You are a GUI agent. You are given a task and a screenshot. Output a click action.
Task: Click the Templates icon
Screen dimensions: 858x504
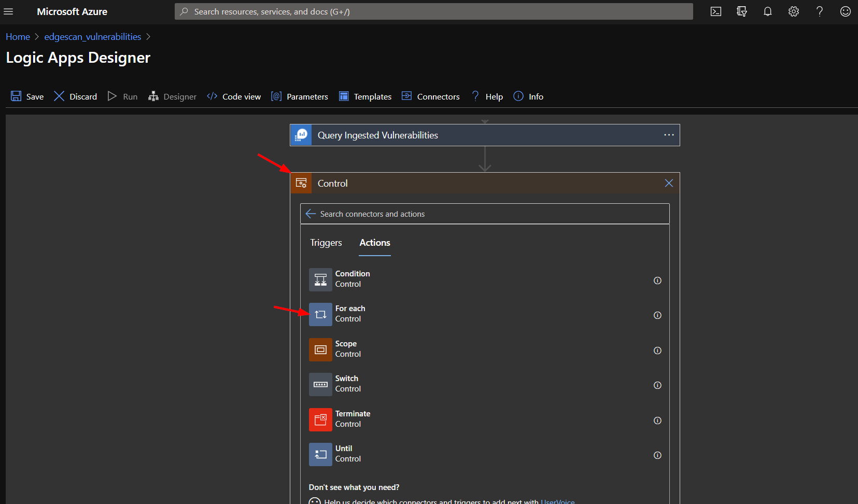pos(344,96)
